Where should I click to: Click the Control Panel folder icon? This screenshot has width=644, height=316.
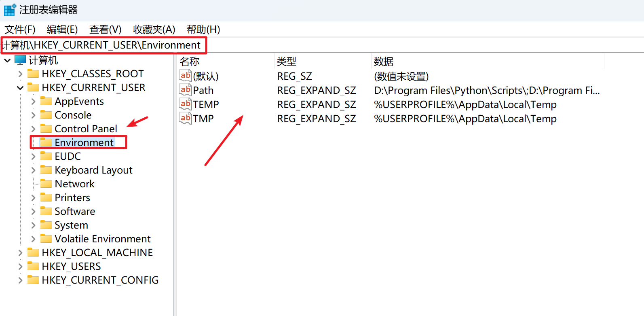point(46,129)
